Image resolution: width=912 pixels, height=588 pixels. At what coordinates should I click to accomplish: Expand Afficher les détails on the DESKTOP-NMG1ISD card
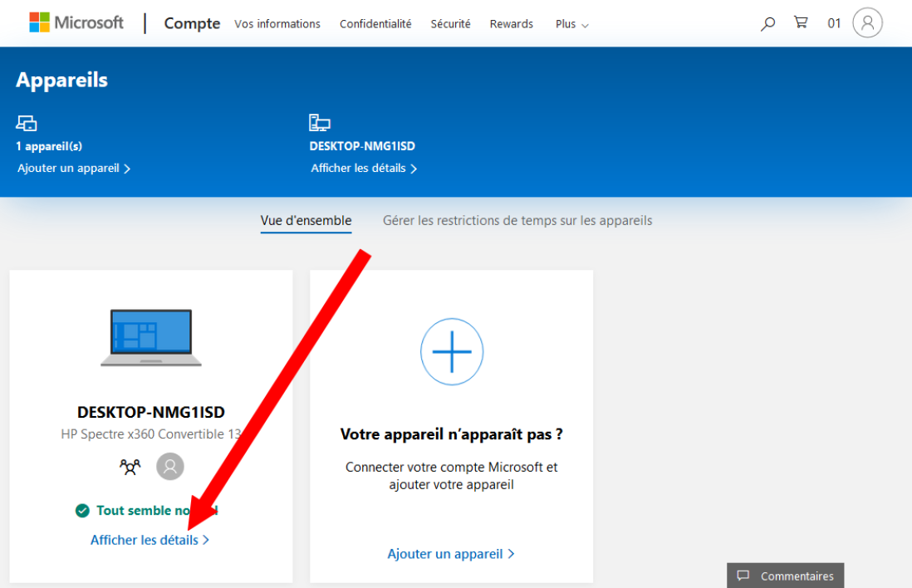point(150,539)
